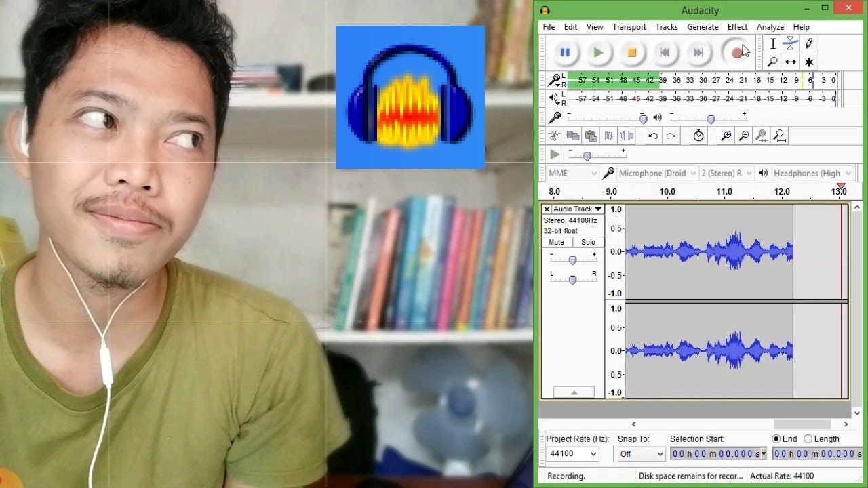Screen dimensions: 868x488
Task: Select the Time Shift arrows tool
Action: click(791, 62)
